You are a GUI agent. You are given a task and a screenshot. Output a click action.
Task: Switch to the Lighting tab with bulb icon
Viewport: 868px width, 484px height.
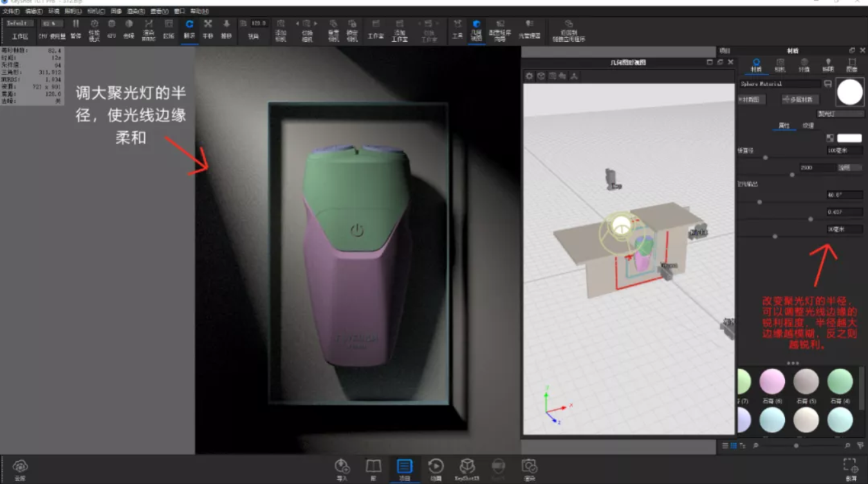[x=828, y=65]
